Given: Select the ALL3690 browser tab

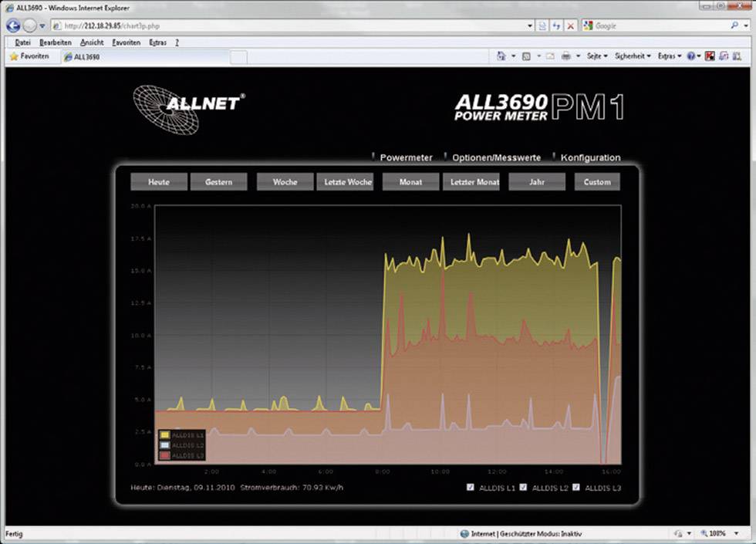Looking at the screenshot, I should [145, 57].
